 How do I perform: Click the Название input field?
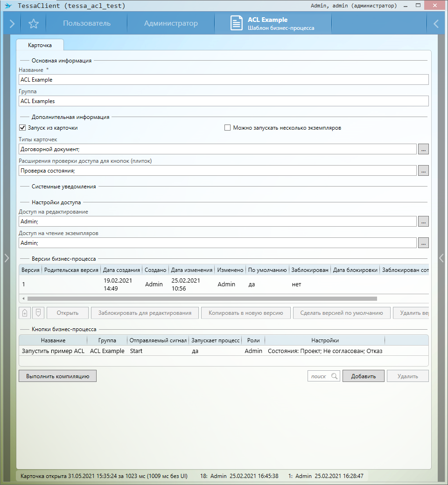point(224,80)
